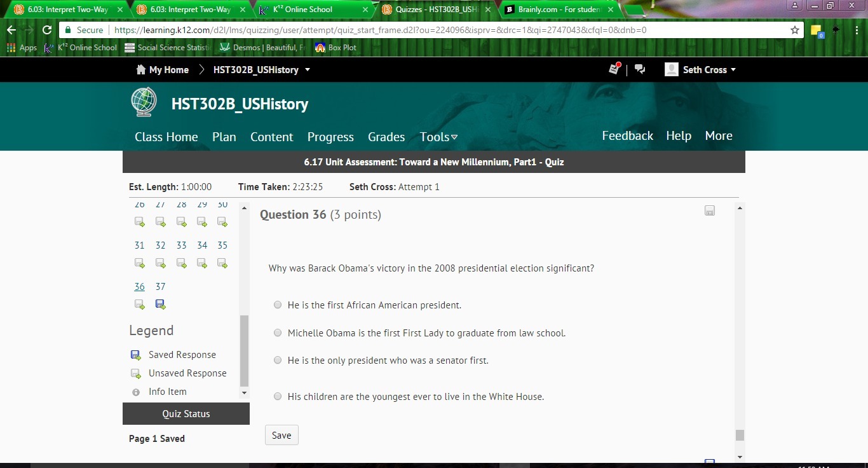Screen dimensions: 868x468
Task: Click the status icon under question 35
Action: point(222,263)
